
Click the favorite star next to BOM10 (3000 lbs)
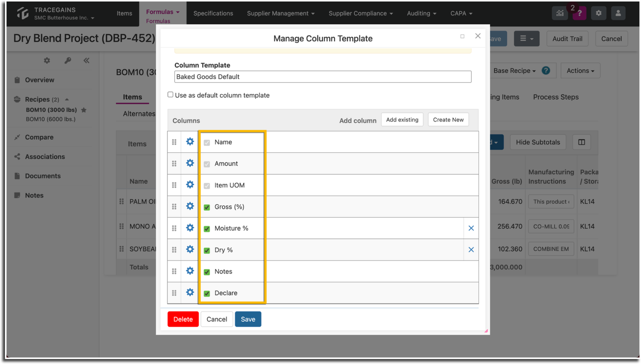point(84,110)
